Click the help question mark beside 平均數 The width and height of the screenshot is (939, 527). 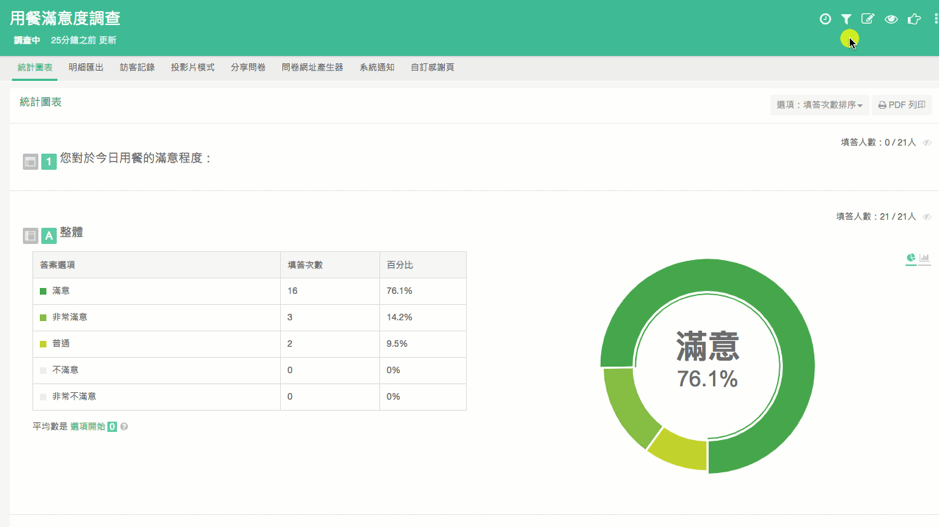click(124, 427)
